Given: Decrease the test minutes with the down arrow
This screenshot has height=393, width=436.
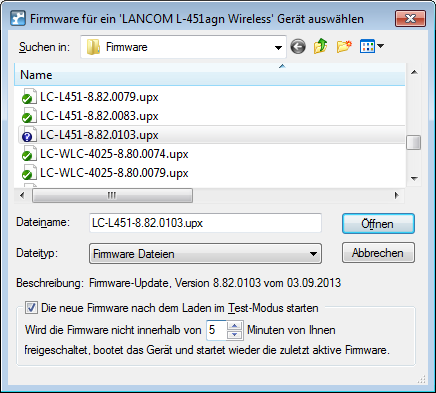Looking at the screenshot, I should tap(235, 335).
